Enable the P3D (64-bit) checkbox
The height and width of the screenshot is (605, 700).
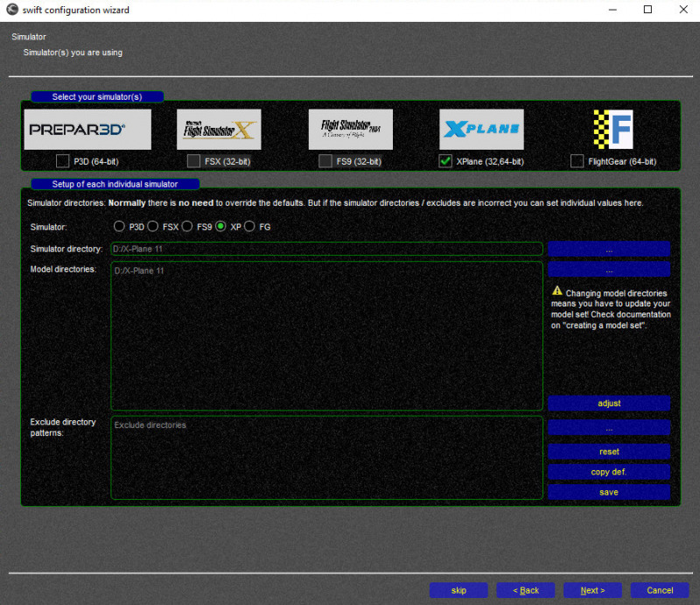coord(62,161)
